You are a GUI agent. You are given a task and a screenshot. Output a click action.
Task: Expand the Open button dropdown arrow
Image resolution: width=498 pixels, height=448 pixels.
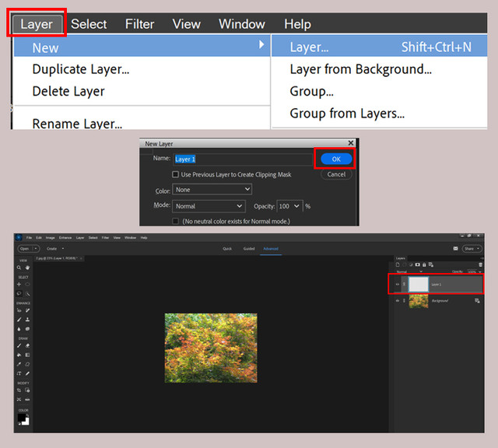pos(36,249)
